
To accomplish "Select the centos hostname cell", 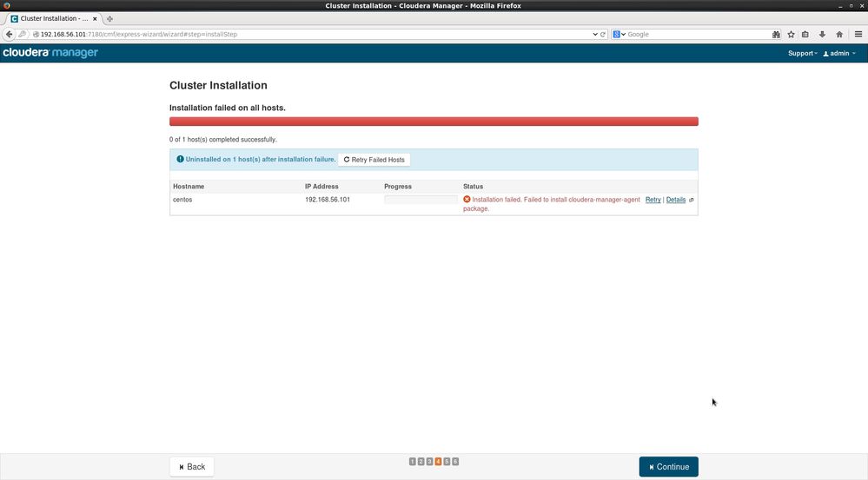I will point(182,200).
